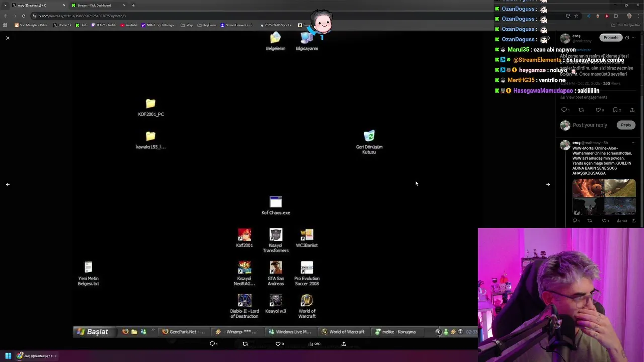Click the KOF2001_PC folder in the photo
The height and width of the screenshot is (362, 644).
tap(151, 108)
